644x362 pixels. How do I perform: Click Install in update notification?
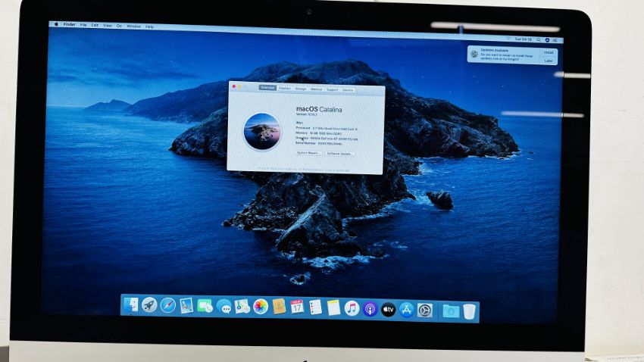pos(549,52)
